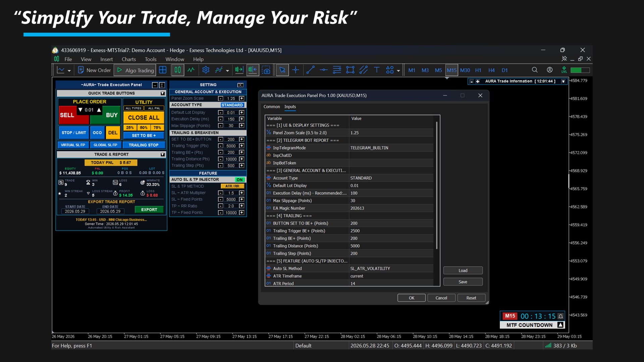Select the horizontal line tool

click(324, 70)
